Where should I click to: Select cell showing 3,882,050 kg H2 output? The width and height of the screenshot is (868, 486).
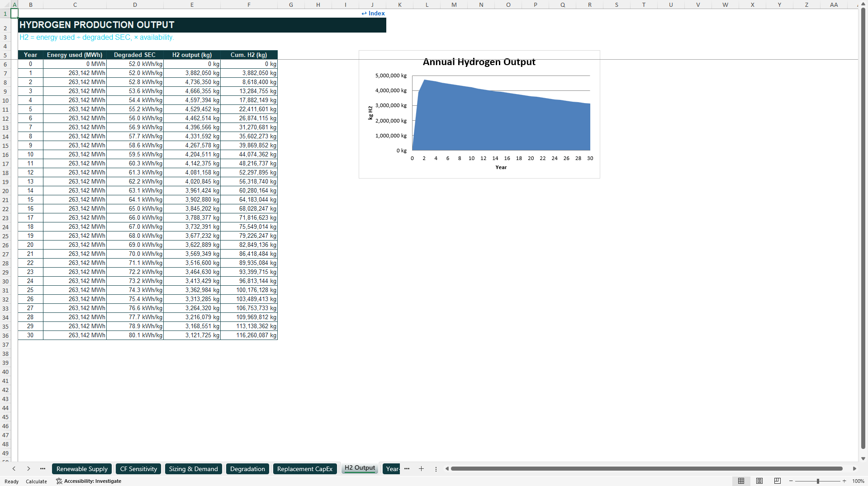tap(192, 73)
